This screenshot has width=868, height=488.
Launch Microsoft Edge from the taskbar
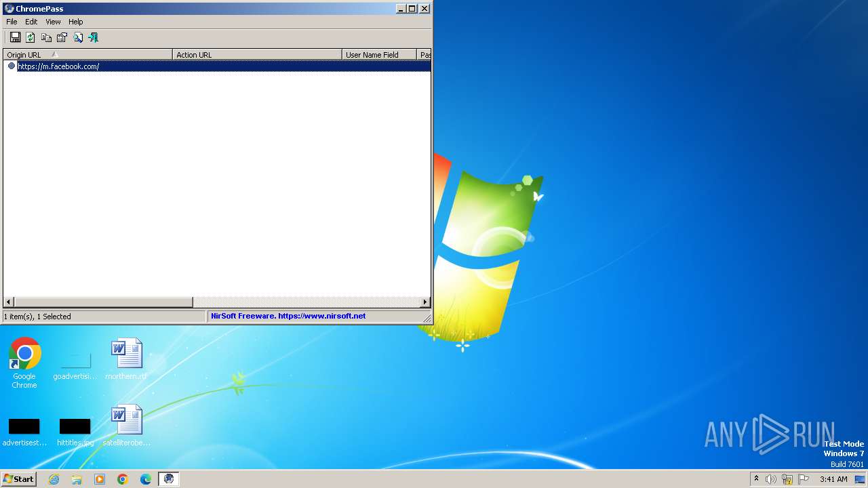coord(146,479)
